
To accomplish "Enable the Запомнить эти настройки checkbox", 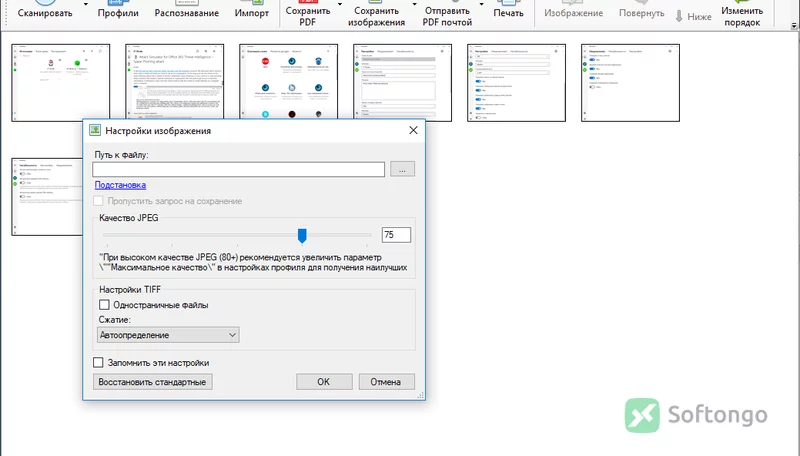I will pyautogui.click(x=98, y=363).
